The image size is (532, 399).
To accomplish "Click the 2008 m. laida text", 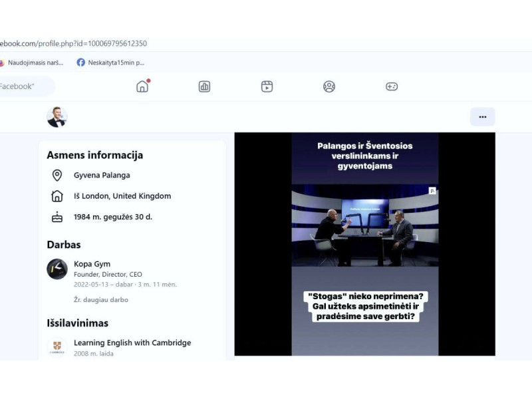I will coord(94,353).
